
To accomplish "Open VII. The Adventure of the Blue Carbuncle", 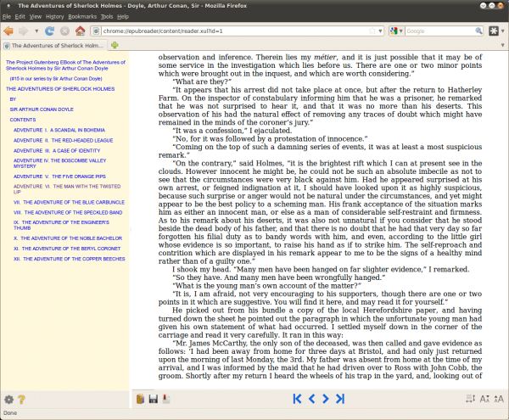I will 69,202.
